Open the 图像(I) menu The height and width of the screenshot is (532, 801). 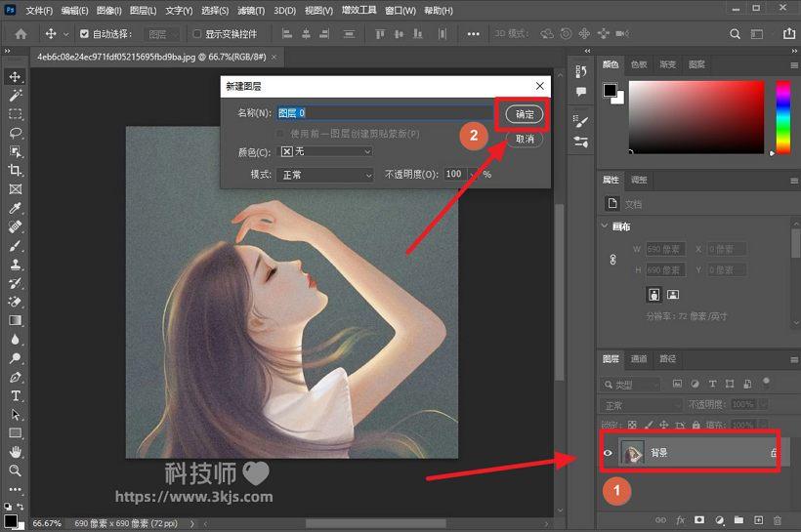click(108, 10)
